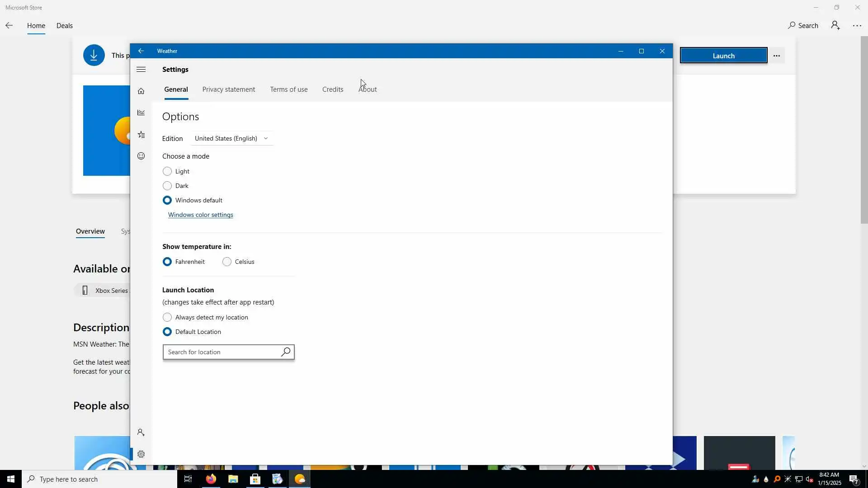Switch temperature to Celsius
Image resolution: width=868 pixels, height=488 pixels.
click(227, 262)
